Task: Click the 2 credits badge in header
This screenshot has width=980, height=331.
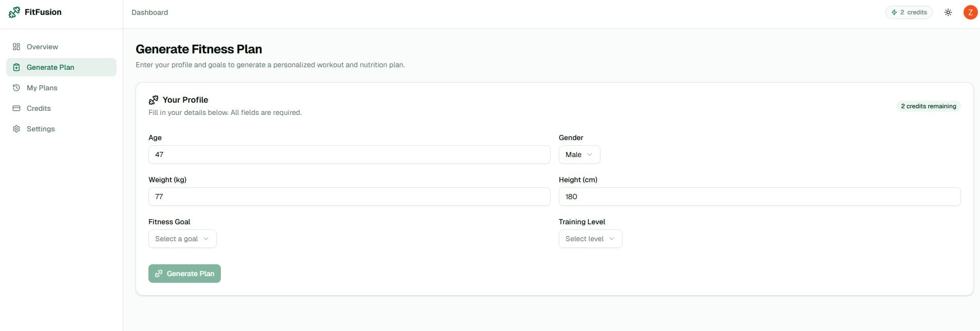Action: pyautogui.click(x=909, y=12)
